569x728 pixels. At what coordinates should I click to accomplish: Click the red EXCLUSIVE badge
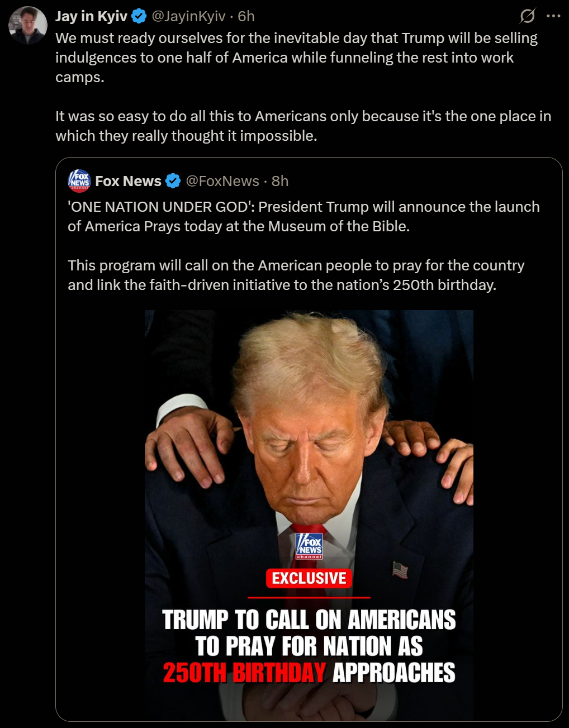coord(309,578)
